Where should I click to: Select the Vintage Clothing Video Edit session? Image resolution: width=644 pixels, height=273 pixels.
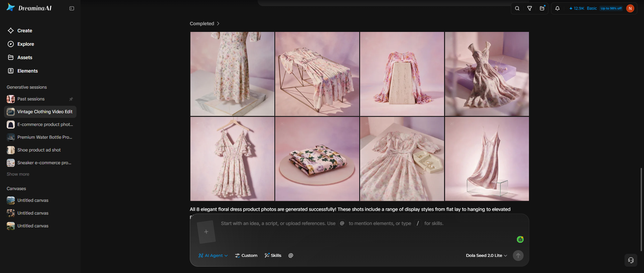(40, 112)
